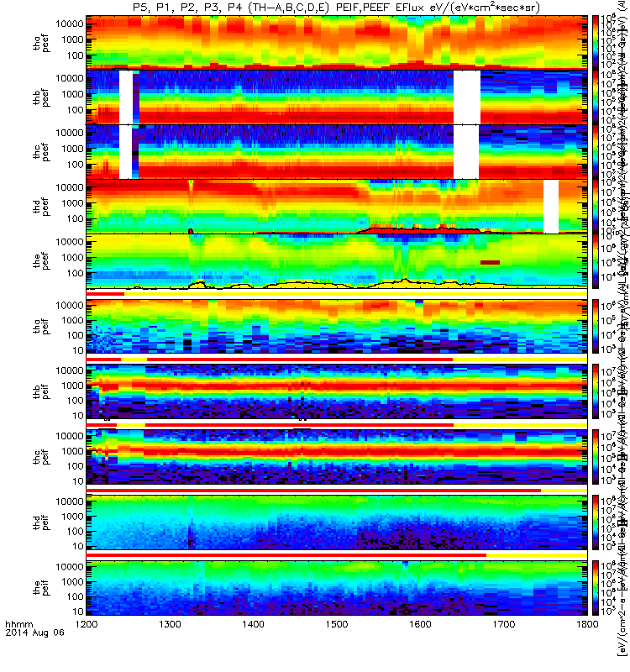Click the red-yellow status bar above 'the peif'
Image resolution: width=630 pixels, height=672 pixels.
337,555
